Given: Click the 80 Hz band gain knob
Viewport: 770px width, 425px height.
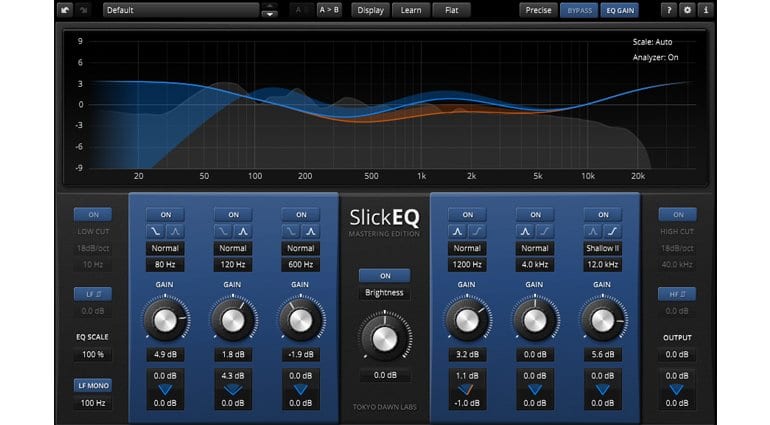Looking at the screenshot, I should [x=165, y=320].
